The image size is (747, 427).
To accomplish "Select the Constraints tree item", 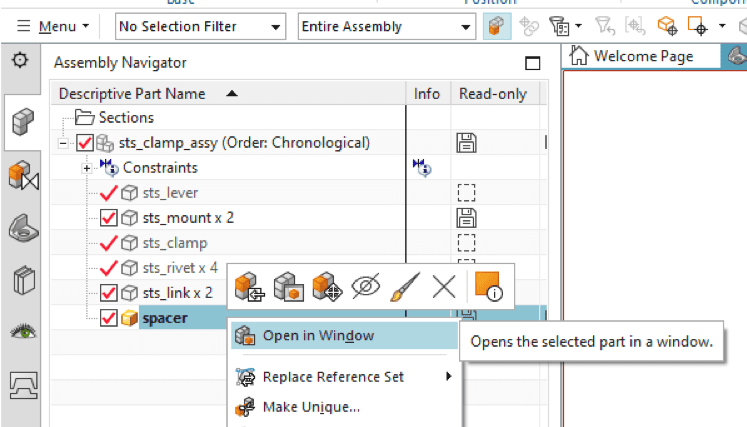I will click(160, 168).
